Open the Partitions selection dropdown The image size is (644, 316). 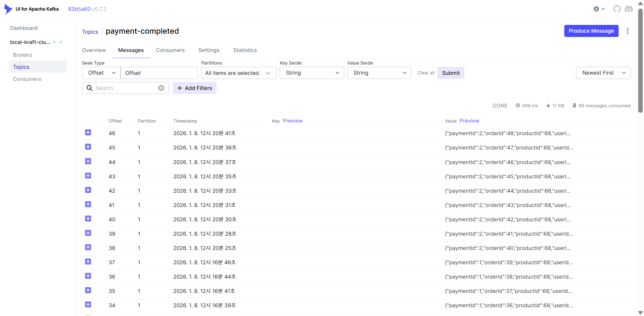[238, 73]
